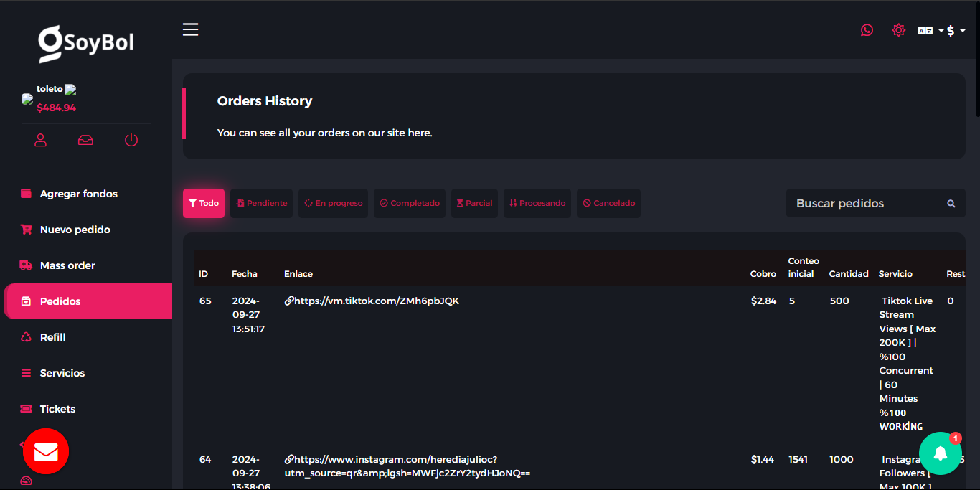The image size is (980, 490).
Task: Click the inbox tray icon in sidebar
Action: coord(85,140)
